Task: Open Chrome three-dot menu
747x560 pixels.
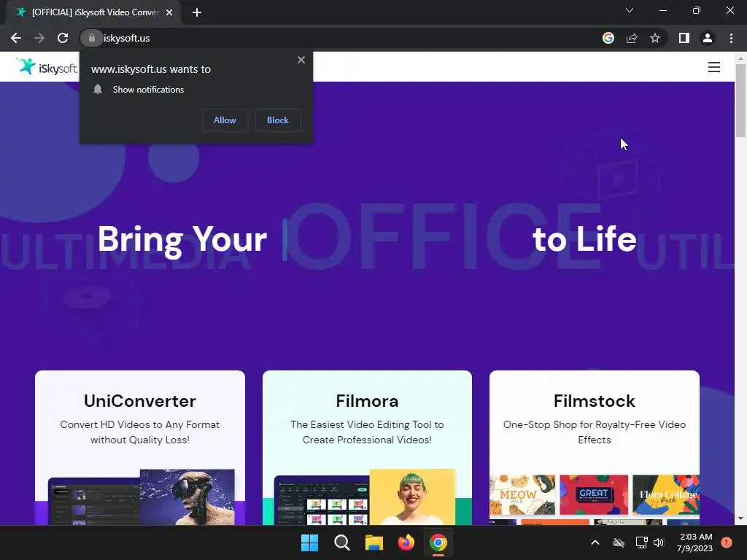Action: pyautogui.click(x=731, y=38)
